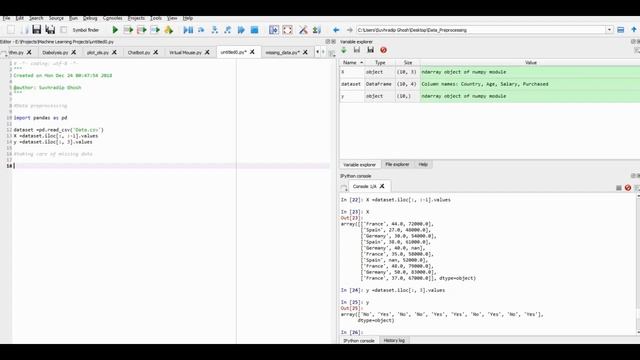Run the current file with green play
Image resolution: width=640 pixels, height=360 pixels.
(x=115, y=30)
